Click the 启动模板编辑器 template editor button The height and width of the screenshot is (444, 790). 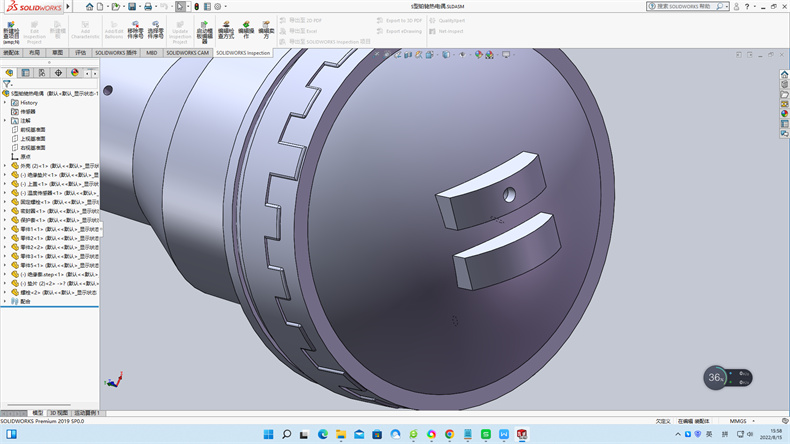[204, 29]
